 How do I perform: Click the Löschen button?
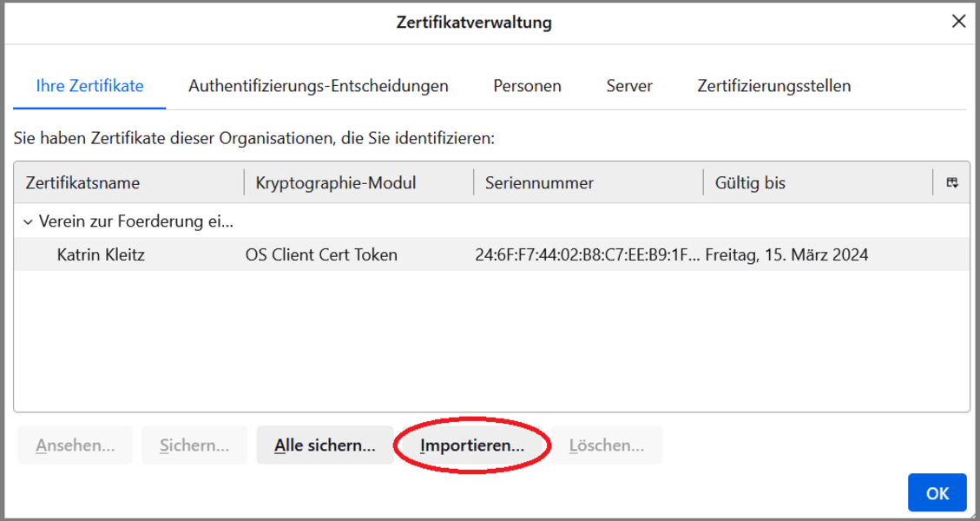(606, 445)
